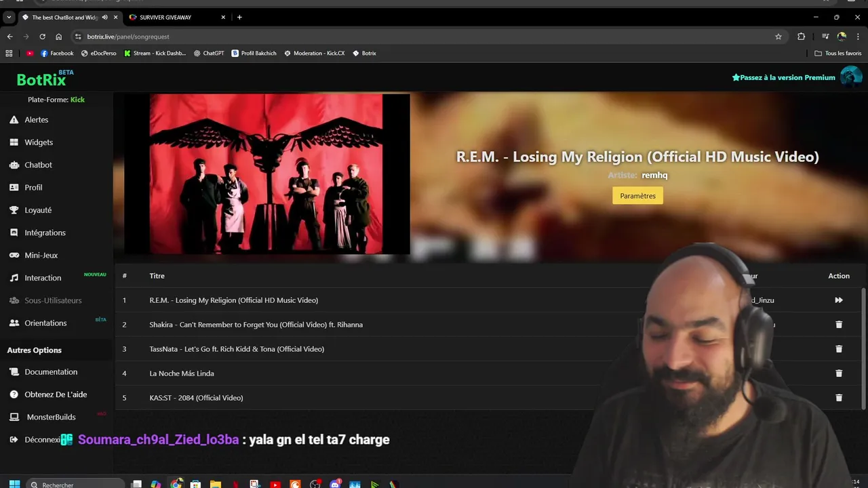
Task: Open Obtenez De L'aide
Action: [56, 394]
